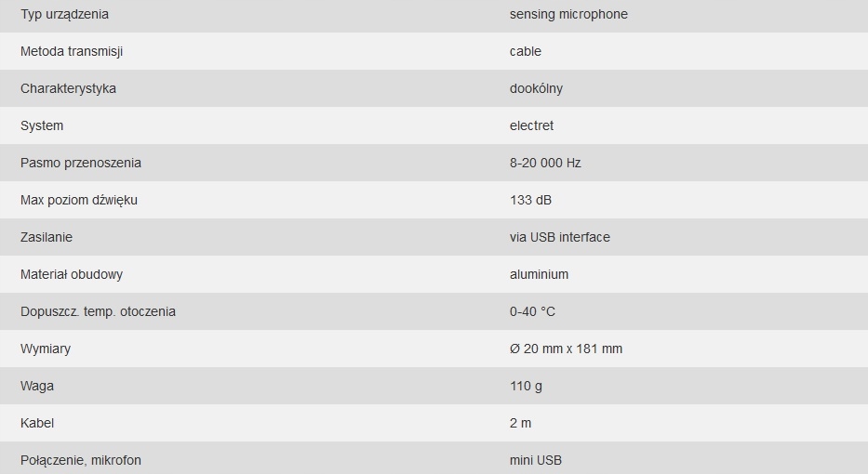868x474 pixels.
Task: Click the "aluminium" material value
Action: (x=539, y=274)
